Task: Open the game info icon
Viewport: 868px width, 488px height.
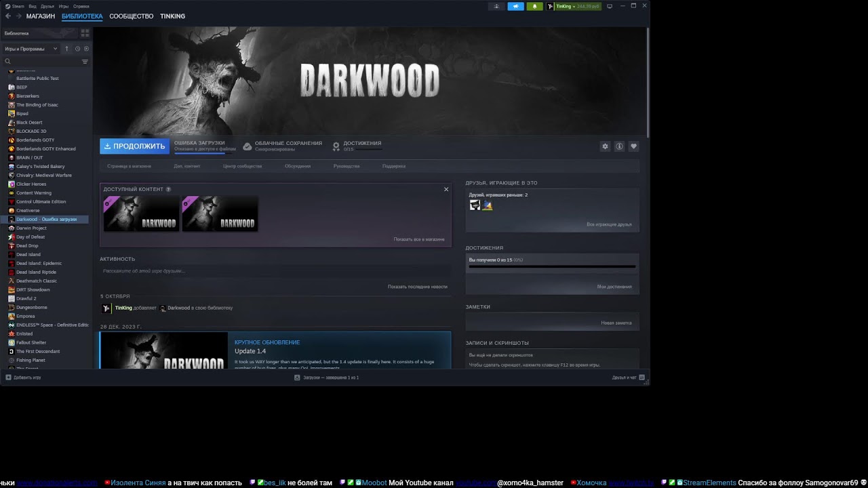Action: pos(619,146)
